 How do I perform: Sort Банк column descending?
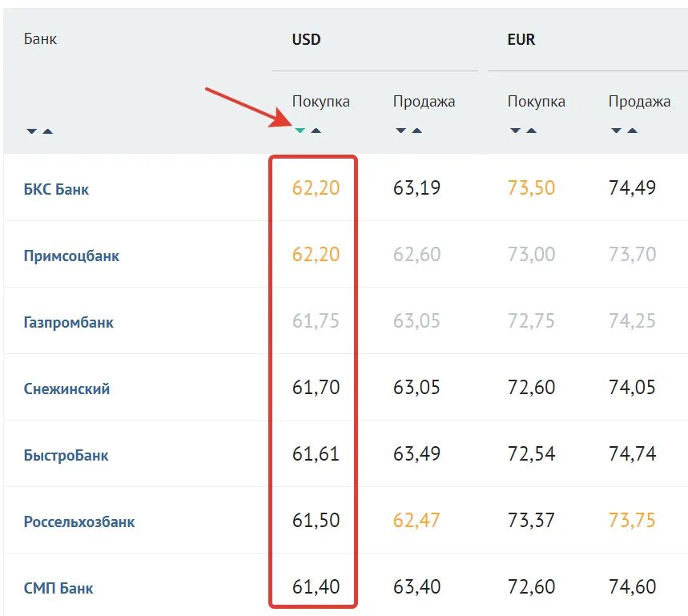(x=31, y=131)
